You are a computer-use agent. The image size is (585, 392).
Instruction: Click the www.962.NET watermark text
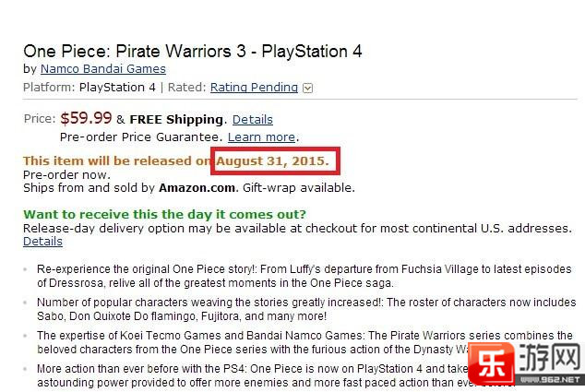pyautogui.click(x=551, y=380)
